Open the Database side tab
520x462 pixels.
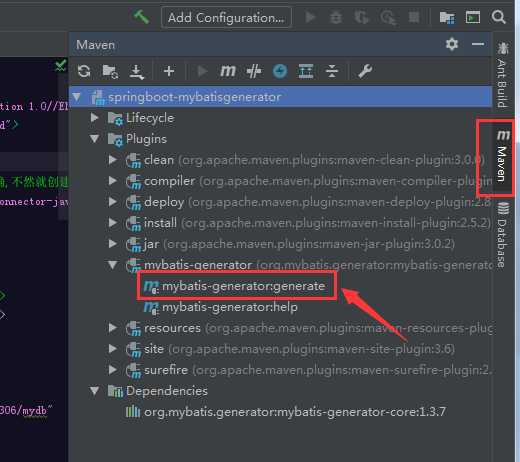coord(502,234)
